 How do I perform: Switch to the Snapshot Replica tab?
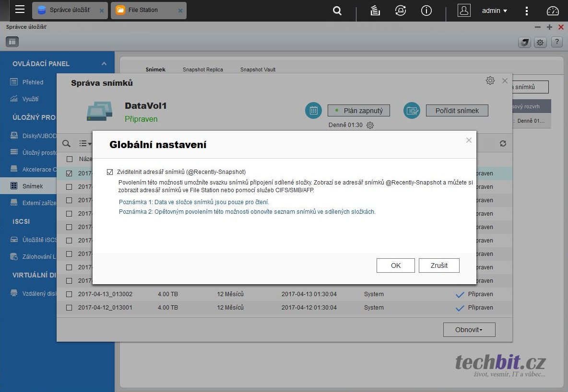click(202, 69)
